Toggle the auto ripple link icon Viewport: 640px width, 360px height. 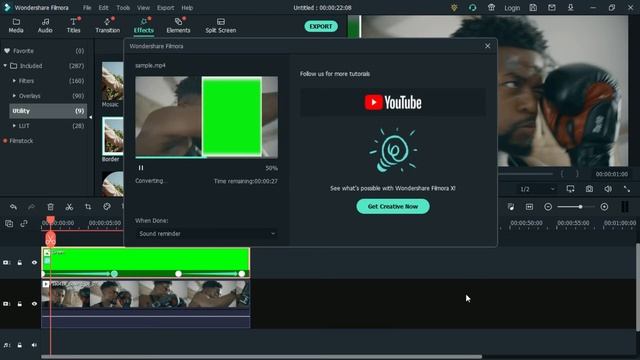click(24, 223)
